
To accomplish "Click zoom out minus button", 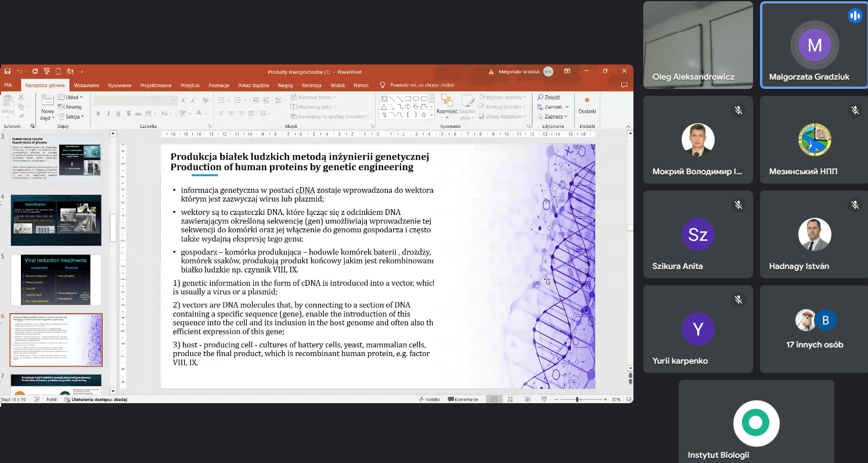I will [x=556, y=399].
